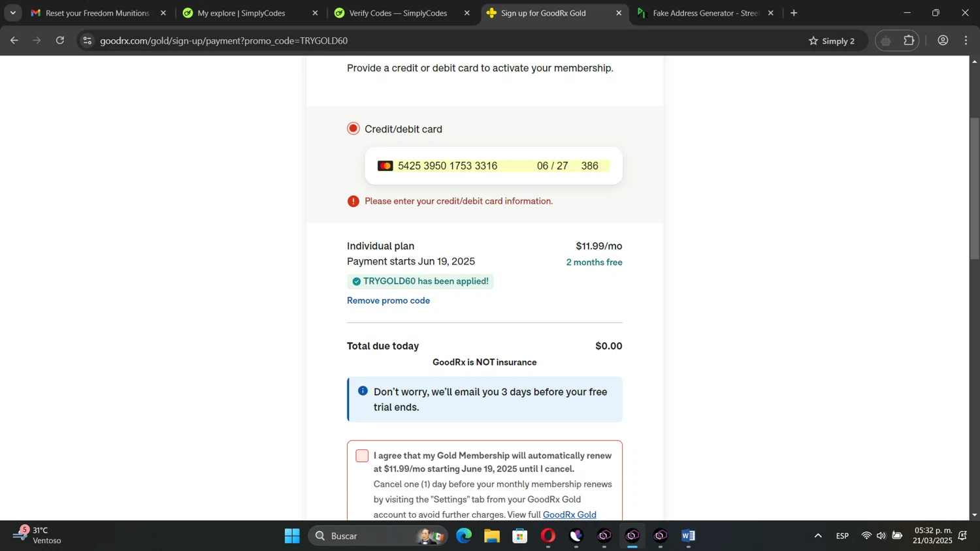Show hidden system tray icons chevron
The height and width of the screenshot is (551, 980).
point(817,536)
